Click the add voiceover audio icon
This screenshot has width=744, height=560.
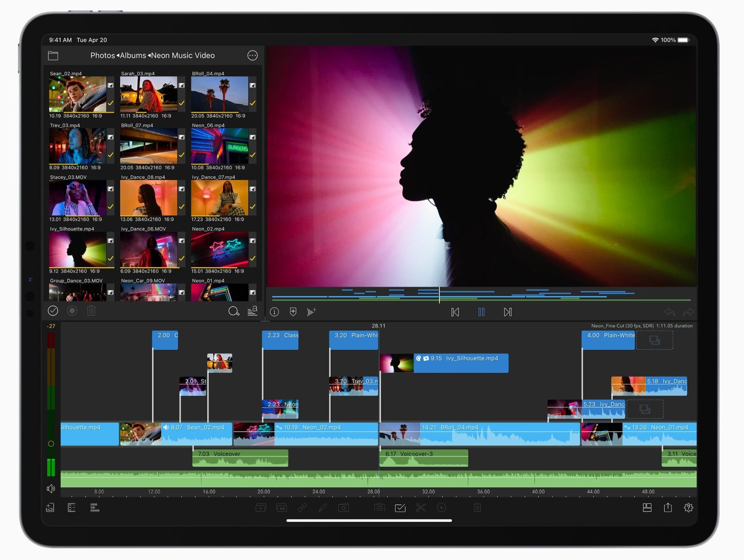[x=312, y=312]
